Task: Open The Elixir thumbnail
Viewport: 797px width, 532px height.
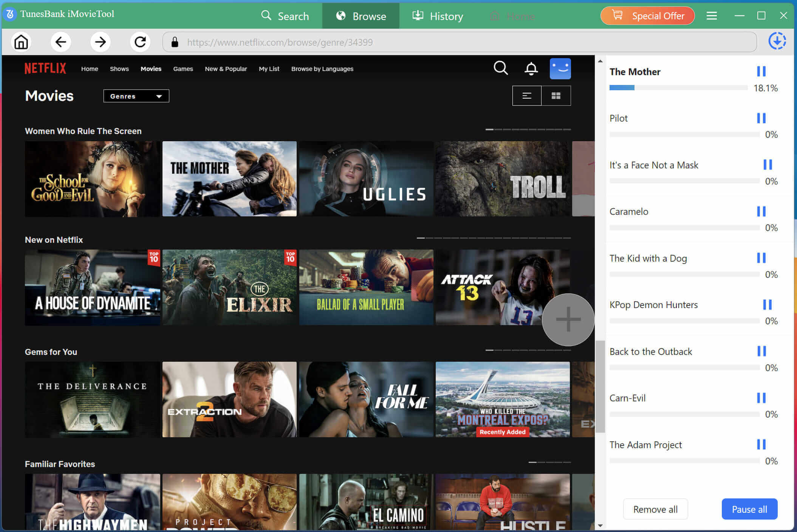Action: pos(229,287)
